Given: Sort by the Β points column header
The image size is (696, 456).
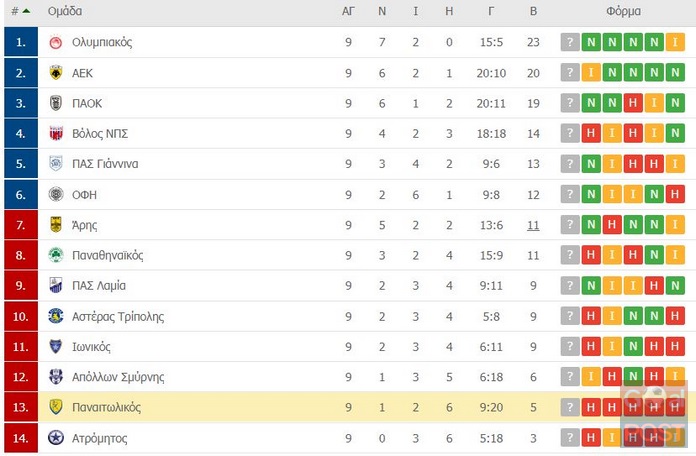Looking at the screenshot, I should coord(534,11).
